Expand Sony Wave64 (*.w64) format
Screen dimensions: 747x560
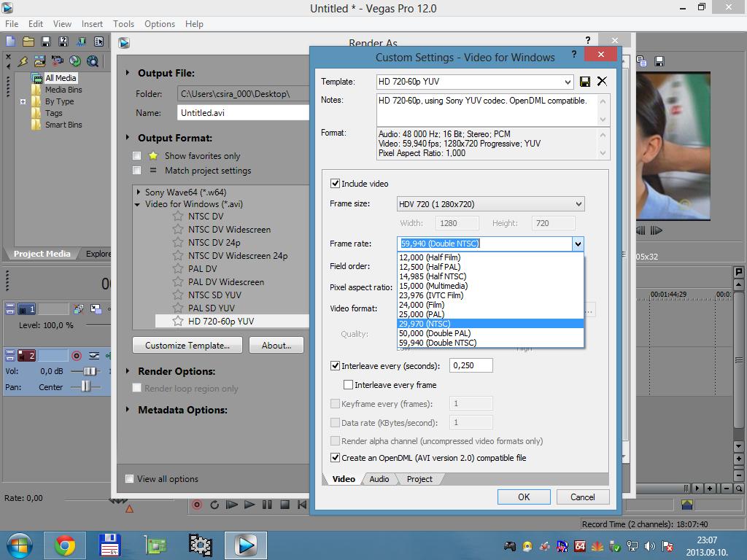[x=139, y=192]
